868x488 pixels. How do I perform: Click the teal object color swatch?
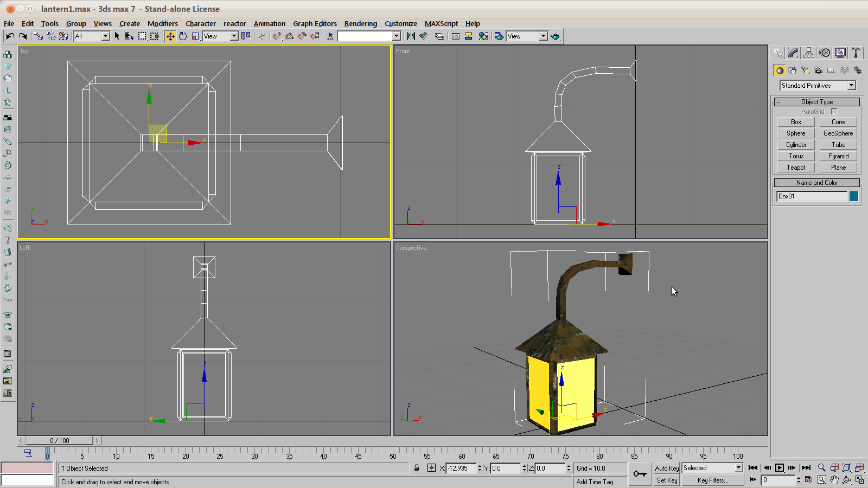pos(854,196)
